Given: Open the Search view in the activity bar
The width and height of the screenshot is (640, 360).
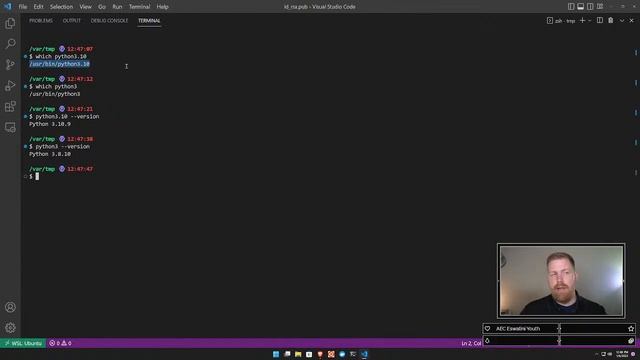Looking at the screenshot, I should (x=10, y=44).
